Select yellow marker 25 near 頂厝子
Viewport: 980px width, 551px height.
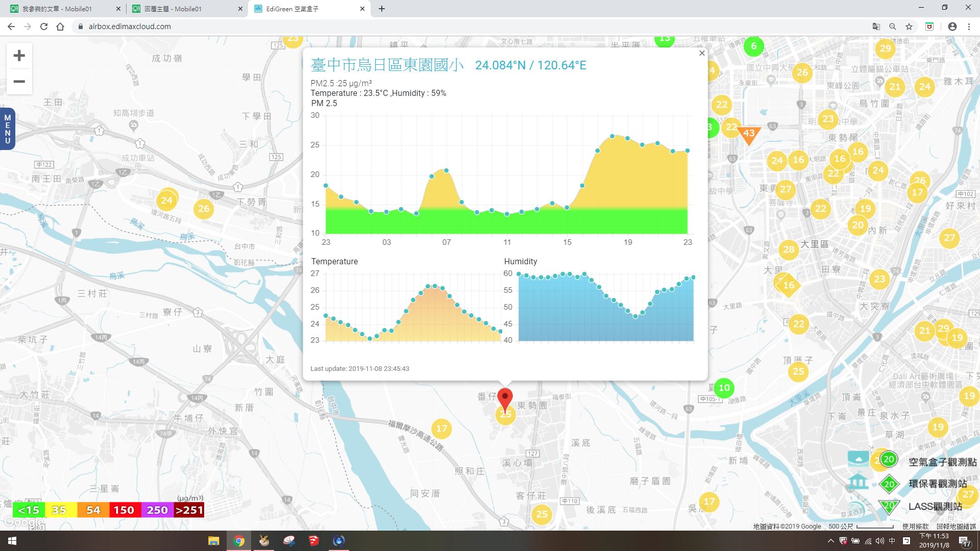point(798,371)
